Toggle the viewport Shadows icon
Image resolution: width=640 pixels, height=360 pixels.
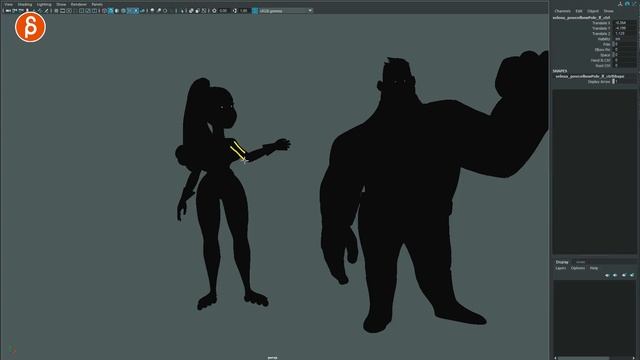tap(142, 11)
